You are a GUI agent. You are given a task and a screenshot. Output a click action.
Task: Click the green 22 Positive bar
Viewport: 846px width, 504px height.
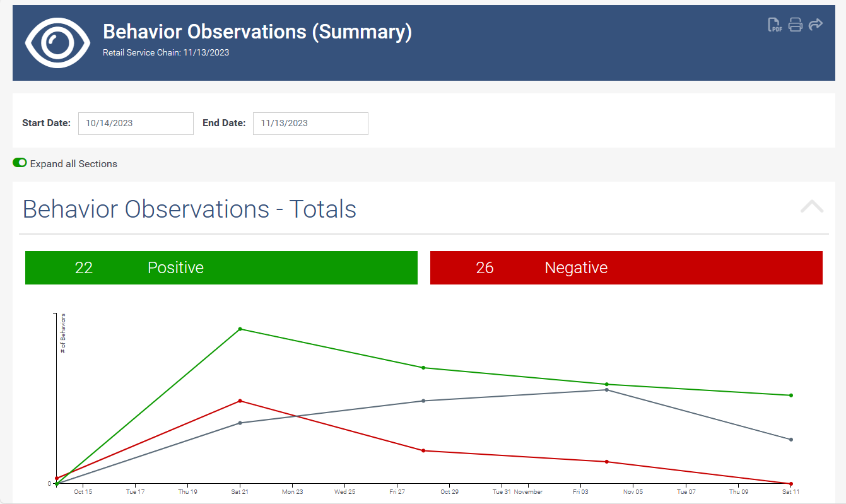[x=221, y=268]
